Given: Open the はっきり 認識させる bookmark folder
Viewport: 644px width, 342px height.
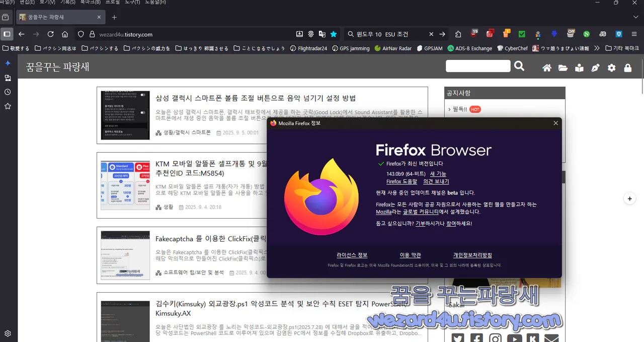Looking at the screenshot, I should (202, 48).
